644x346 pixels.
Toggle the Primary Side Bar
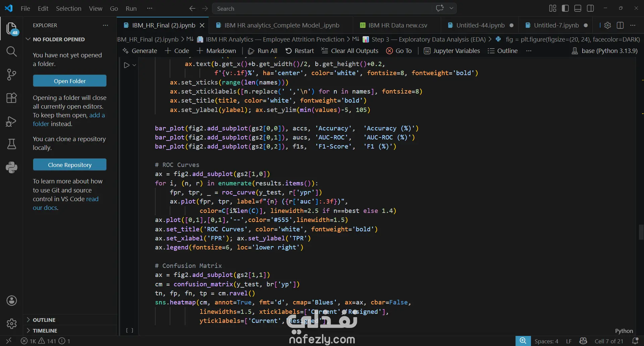[565, 8]
